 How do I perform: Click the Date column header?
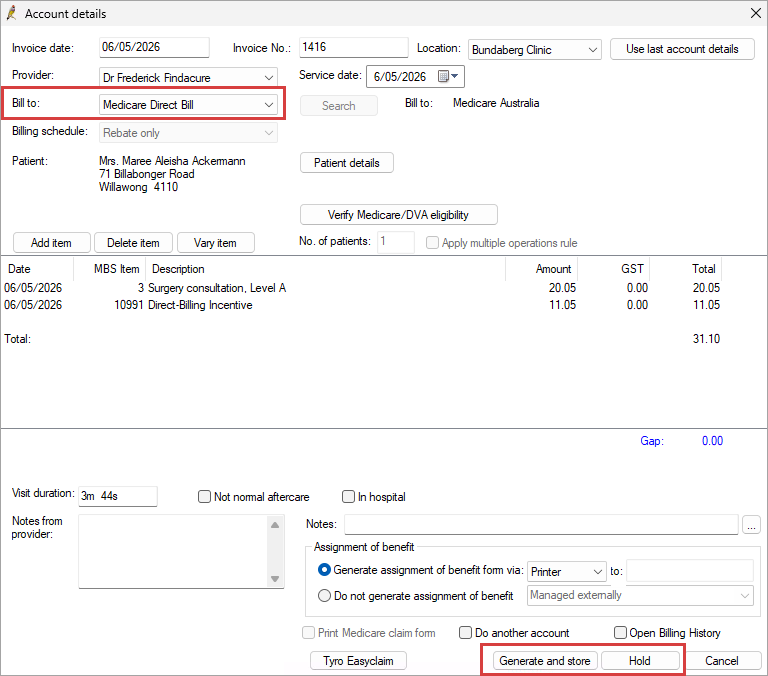tap(37, 269)
